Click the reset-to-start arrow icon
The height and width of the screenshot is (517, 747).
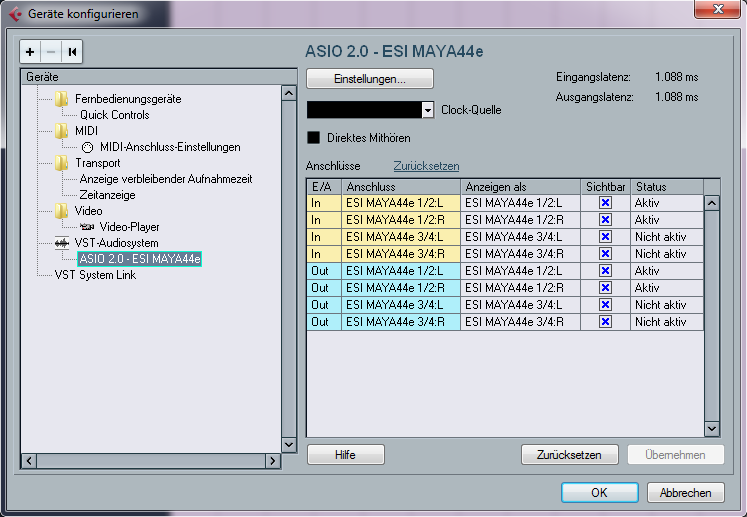coord(72,51)
